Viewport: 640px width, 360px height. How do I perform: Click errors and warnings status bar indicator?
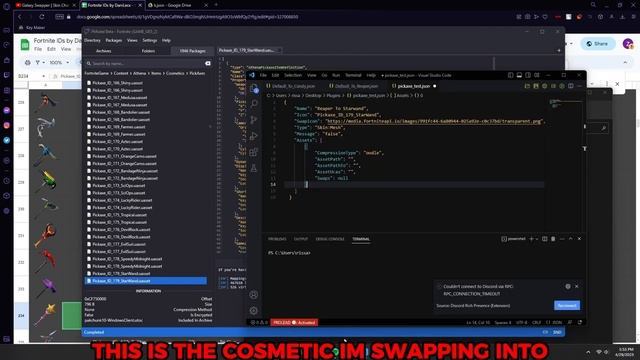click(x=259, y=322)
